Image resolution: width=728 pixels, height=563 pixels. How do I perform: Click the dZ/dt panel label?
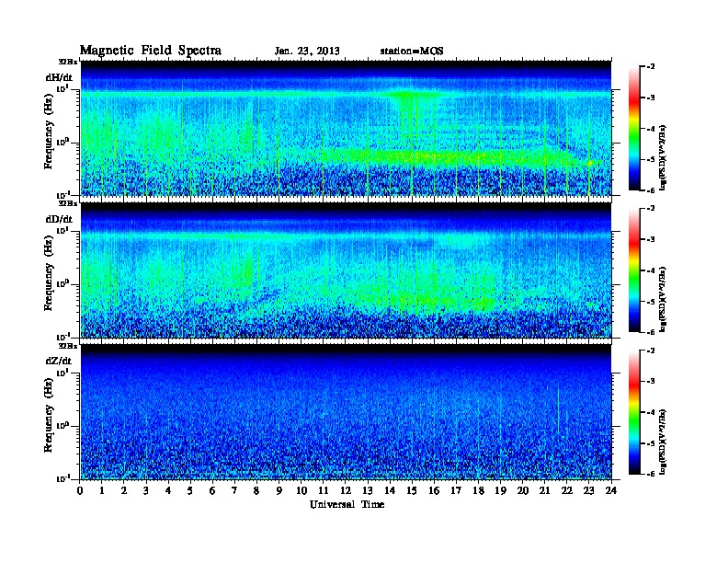click(x=59, y=361)
